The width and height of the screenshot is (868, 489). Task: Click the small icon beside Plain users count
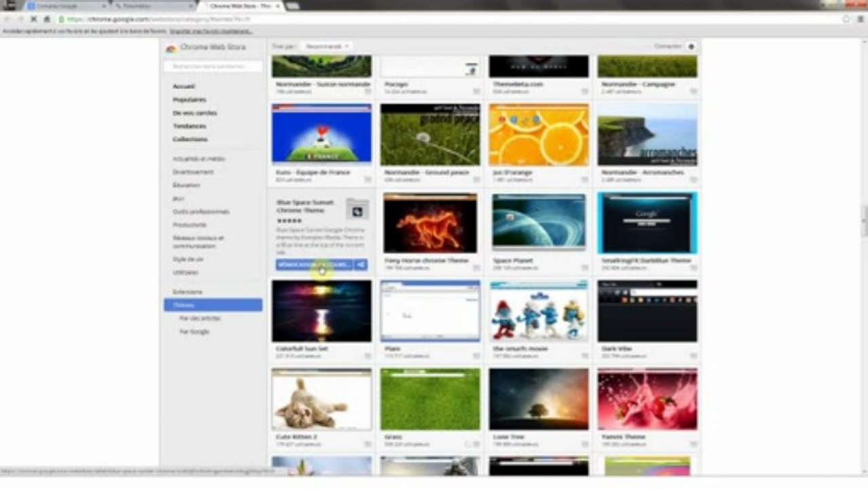point(475,356)
